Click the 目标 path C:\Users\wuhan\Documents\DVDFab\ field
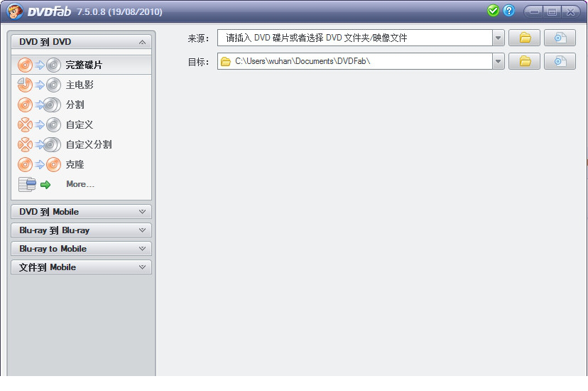Viewport: 588px width, 391px height. pos(355,61)
